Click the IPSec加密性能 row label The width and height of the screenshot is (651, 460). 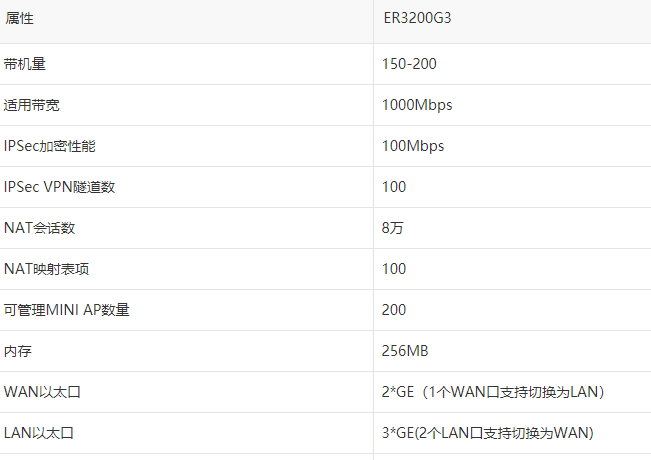click(x=50, y=146)
